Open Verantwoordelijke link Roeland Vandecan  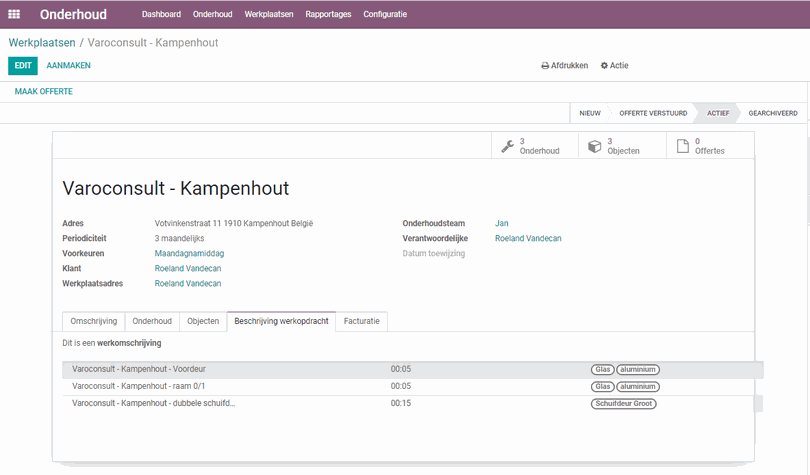(x=528, y=239)
